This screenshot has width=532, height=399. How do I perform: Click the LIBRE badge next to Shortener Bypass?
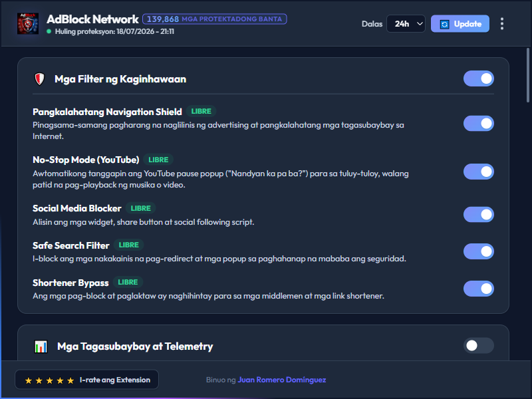[128, 282]
